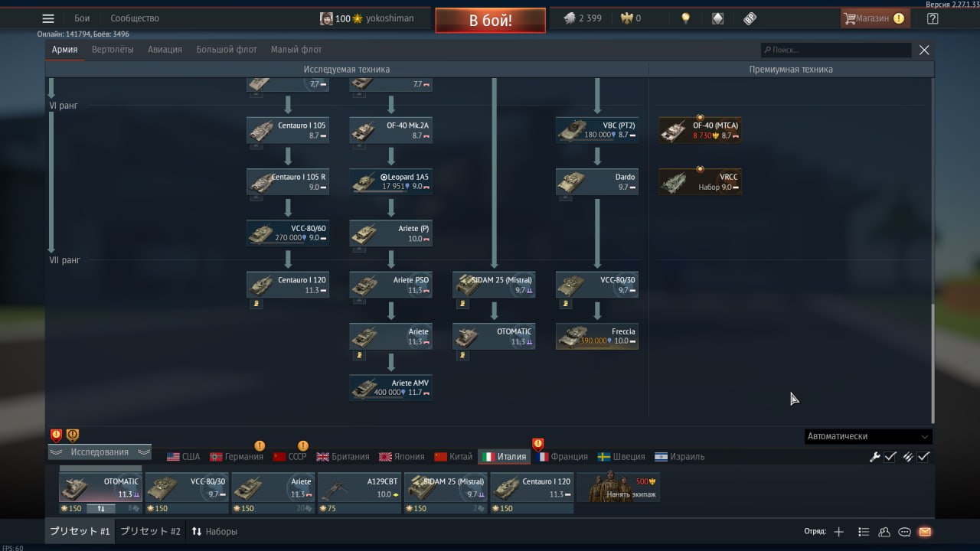
Task: Toggle the auto-repair checkbox
Action: tap(890, 457)
